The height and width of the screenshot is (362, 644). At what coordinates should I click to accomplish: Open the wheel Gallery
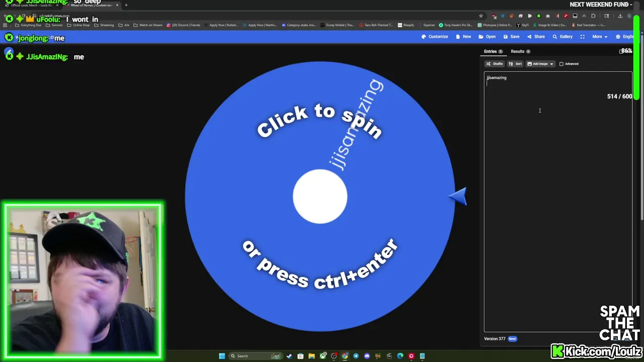[x=562, y=37]
